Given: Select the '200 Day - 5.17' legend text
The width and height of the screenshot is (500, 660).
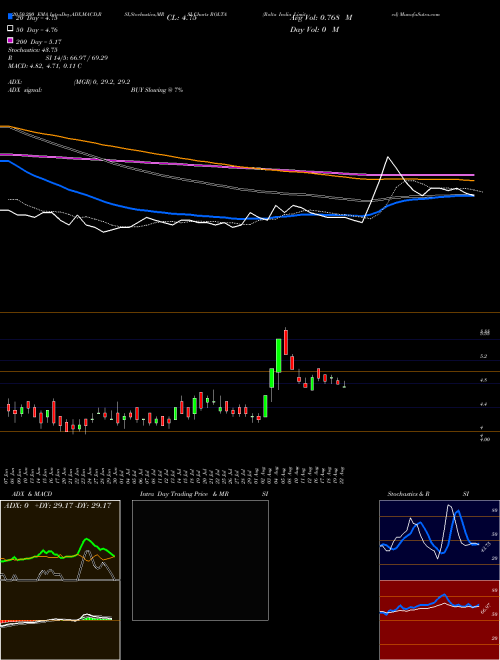Looking at the screenshot, I should pyautogui.click(x=38, y=42).
